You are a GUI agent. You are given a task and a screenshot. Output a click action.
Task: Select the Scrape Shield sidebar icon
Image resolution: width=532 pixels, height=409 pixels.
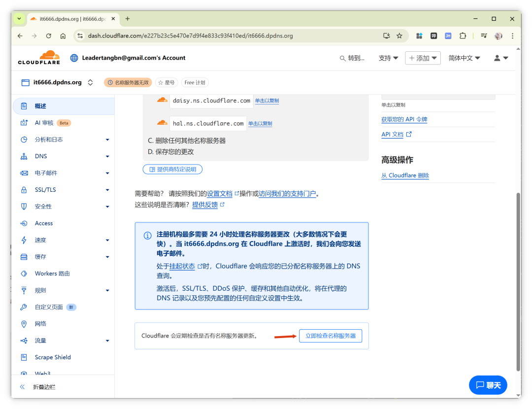(24, 357)
